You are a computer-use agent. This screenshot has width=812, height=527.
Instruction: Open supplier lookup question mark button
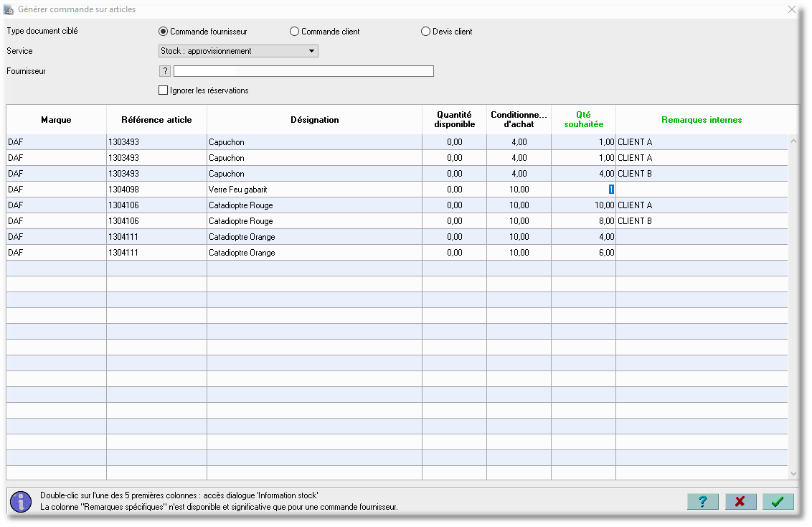pos(165,71)
